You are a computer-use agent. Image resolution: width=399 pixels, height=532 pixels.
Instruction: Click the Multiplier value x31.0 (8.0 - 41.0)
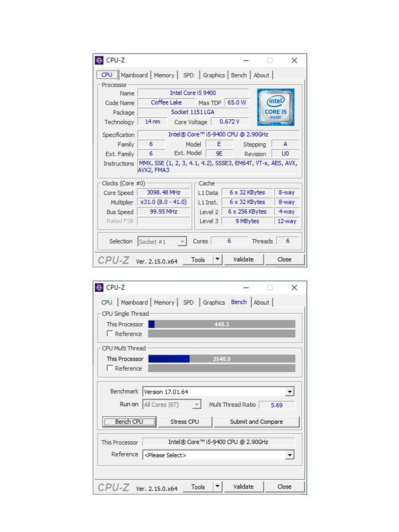(164, 202)
